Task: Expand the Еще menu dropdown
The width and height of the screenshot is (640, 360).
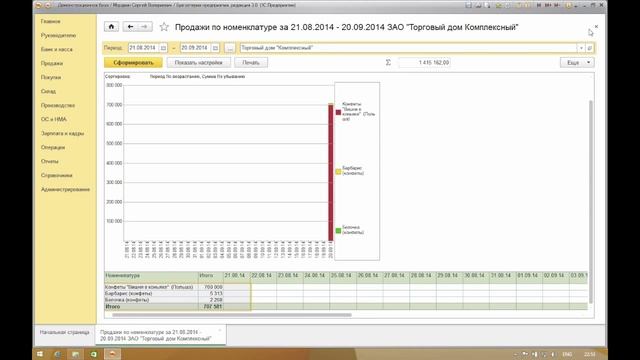Action: click(577, 62)
